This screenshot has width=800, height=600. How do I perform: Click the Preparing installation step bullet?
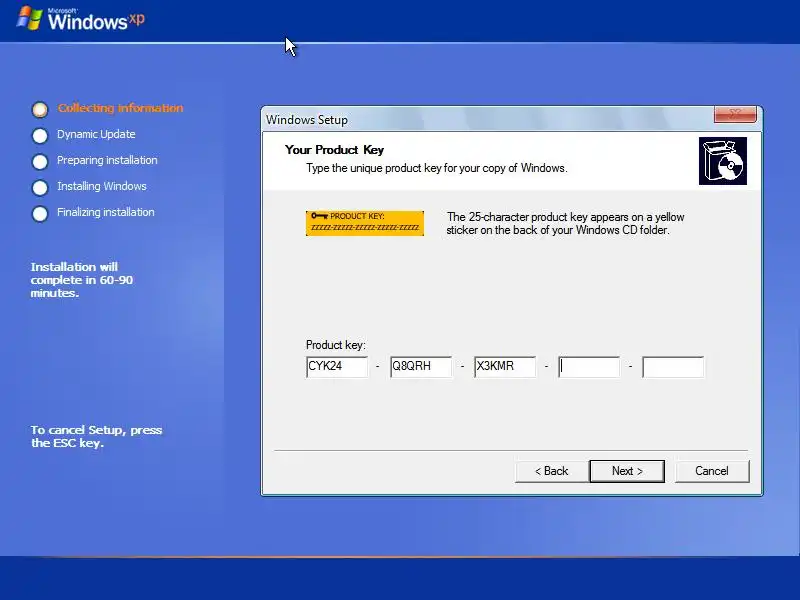pyautogui.click(x=40, y=161)
